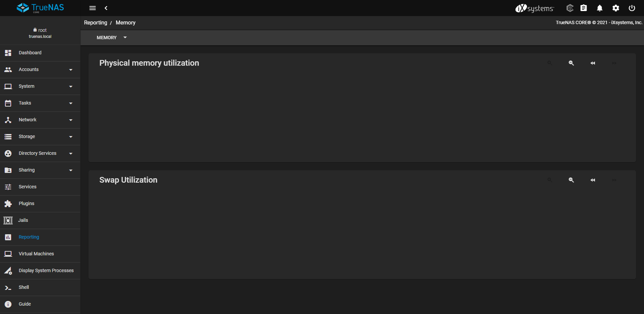This screenshot has height=314, width=644.
Task: Open the Dashboard page
Action: (40, 53)
